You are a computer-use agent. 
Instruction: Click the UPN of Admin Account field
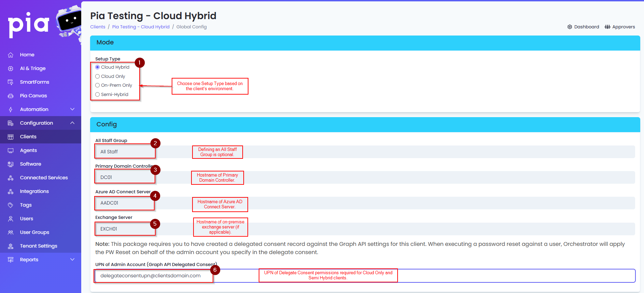[x=365, y=276]
